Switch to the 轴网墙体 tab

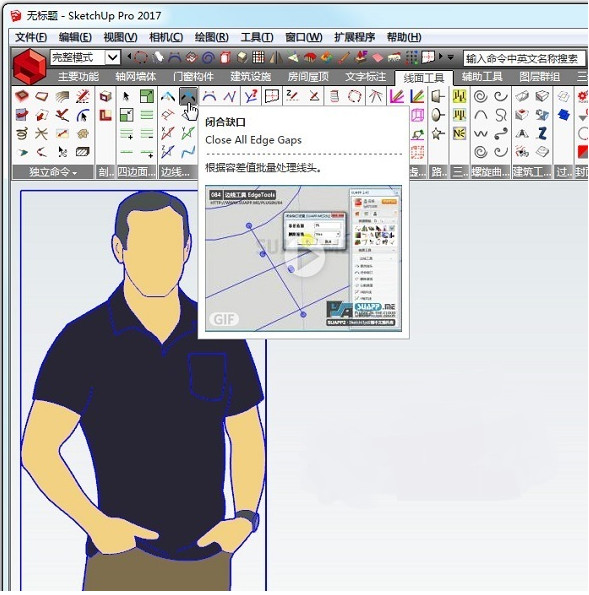point(135,77)
